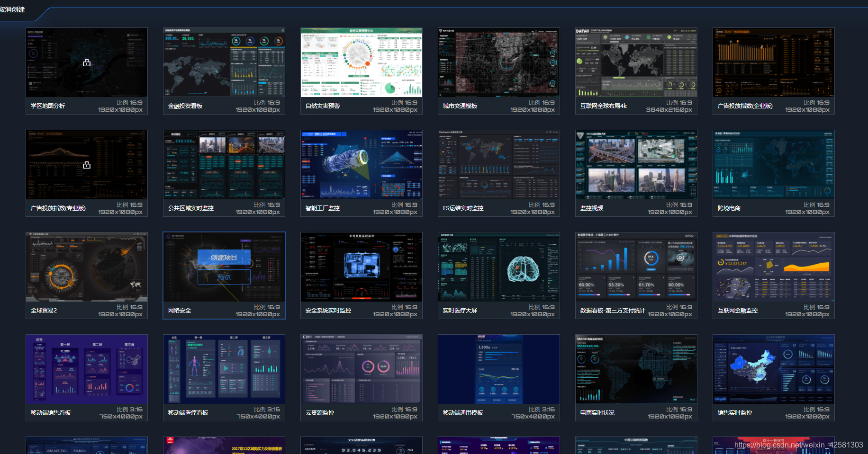Click the 网络安全 title text
The height and width of the screenshot is (454, 868).
tap(180, 311)
